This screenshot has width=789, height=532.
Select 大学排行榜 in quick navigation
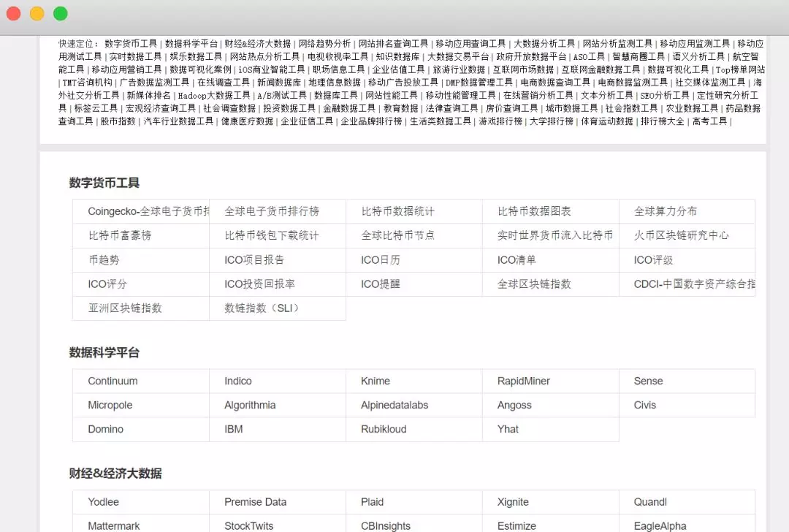pyautogui.click(x=552, y=121)
